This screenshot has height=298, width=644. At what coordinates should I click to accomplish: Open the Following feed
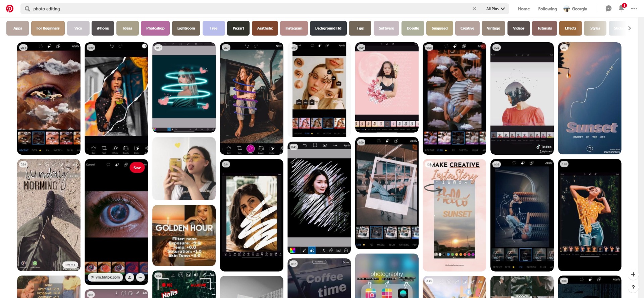(x=547, y=9)
